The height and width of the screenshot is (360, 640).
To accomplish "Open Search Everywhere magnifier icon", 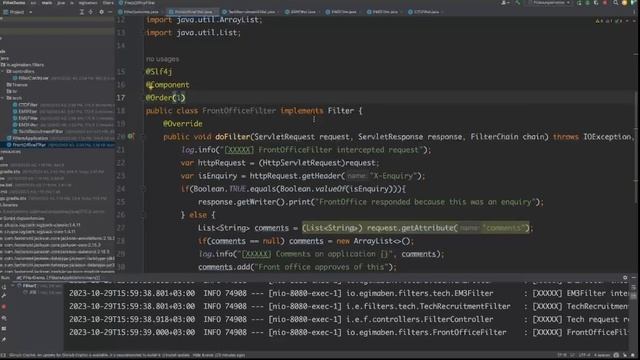I will coord(616,3).
